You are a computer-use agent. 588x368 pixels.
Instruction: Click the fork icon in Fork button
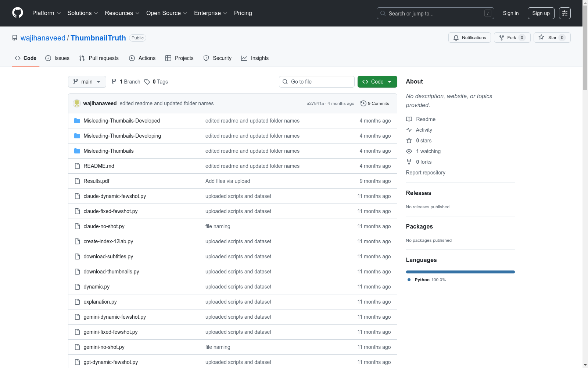click(502, 38)
